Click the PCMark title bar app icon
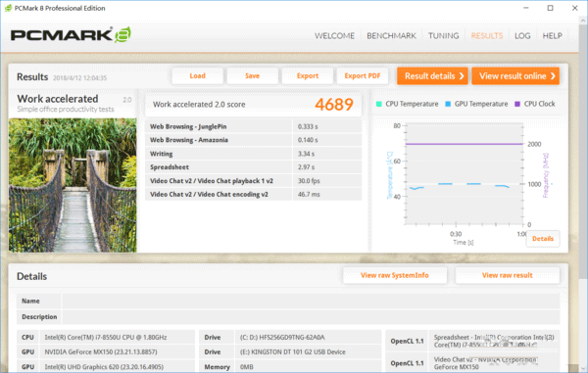The image size is (588, 373). tap(8, 8)
